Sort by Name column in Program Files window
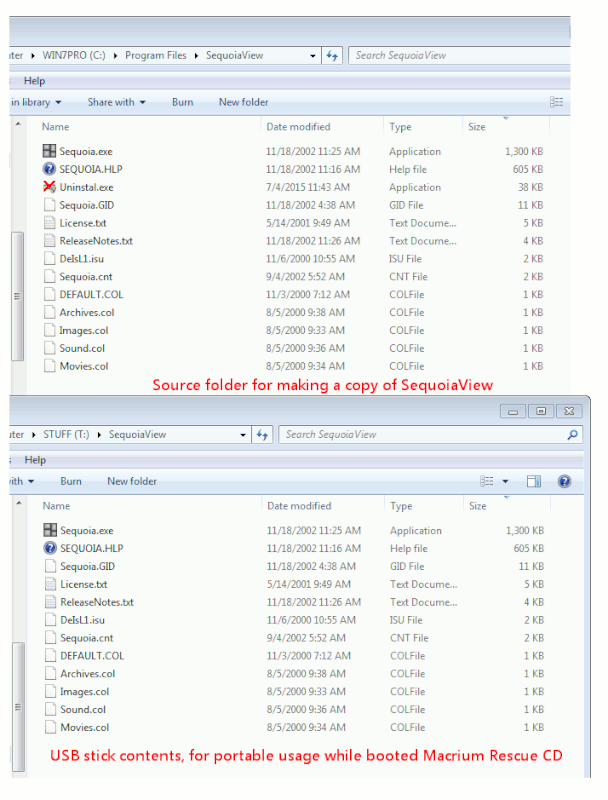The height and width of the screenshot is (800, 608). tap(56, 127)
